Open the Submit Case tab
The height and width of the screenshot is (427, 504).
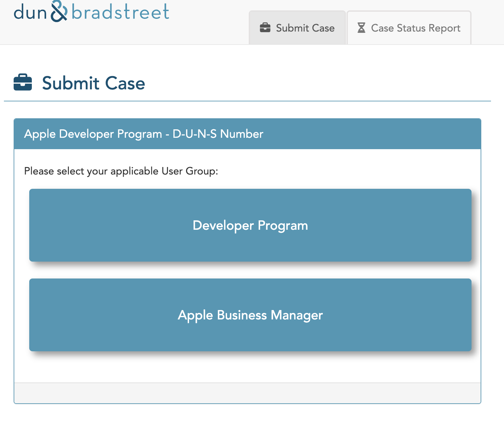pyautogui.click(x=297, y=28)
